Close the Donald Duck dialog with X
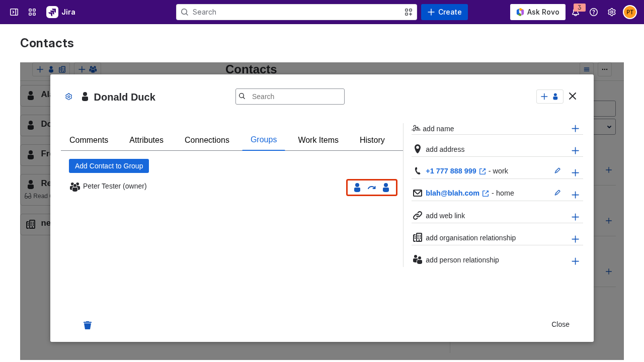This screenshot has height=362, width=644. pos(573,96)
